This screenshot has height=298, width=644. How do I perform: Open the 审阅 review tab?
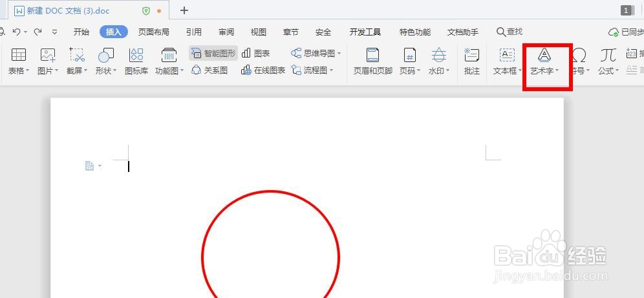pyautogui.click(x=226, y=32)
